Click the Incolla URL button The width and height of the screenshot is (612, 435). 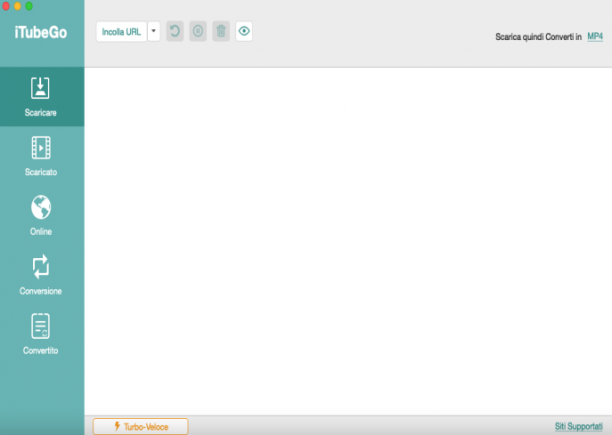121,32
